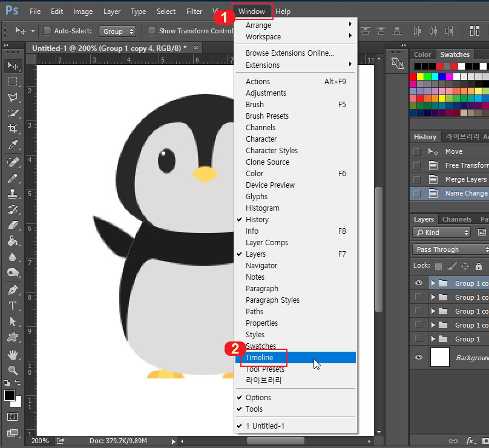This screenshot has height=448, width=489.
Task: Set history brush source for Merge Layers
Action: coord(416,180)
